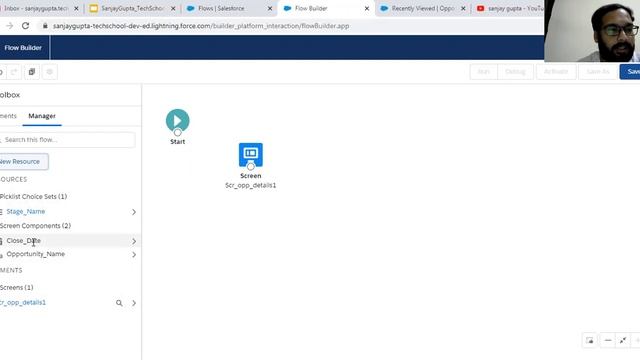Viewport: 640px width, 360px height.
Task: Click the Flow Builder header label
Action: (x=23, y=48)
